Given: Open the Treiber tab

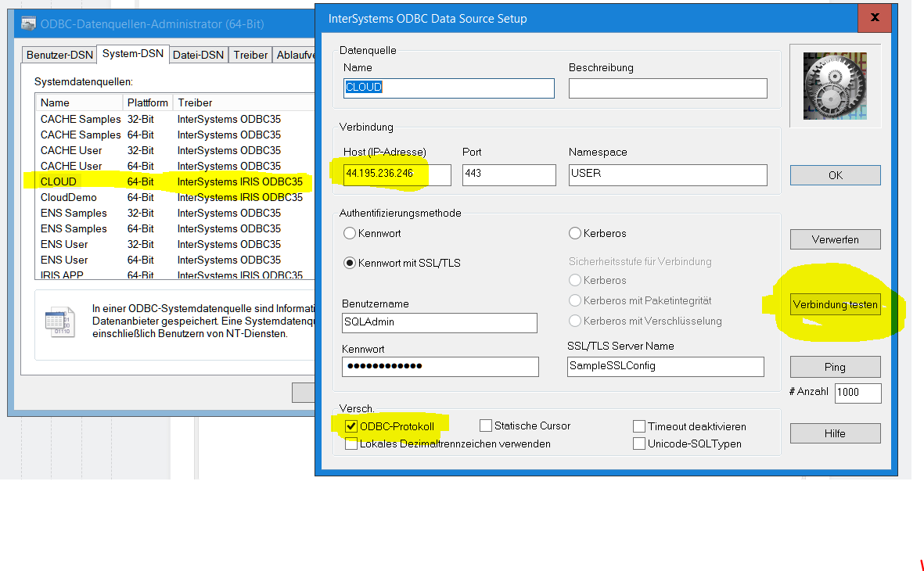Looking at the screenshot, I should click(x=250, y=55).
